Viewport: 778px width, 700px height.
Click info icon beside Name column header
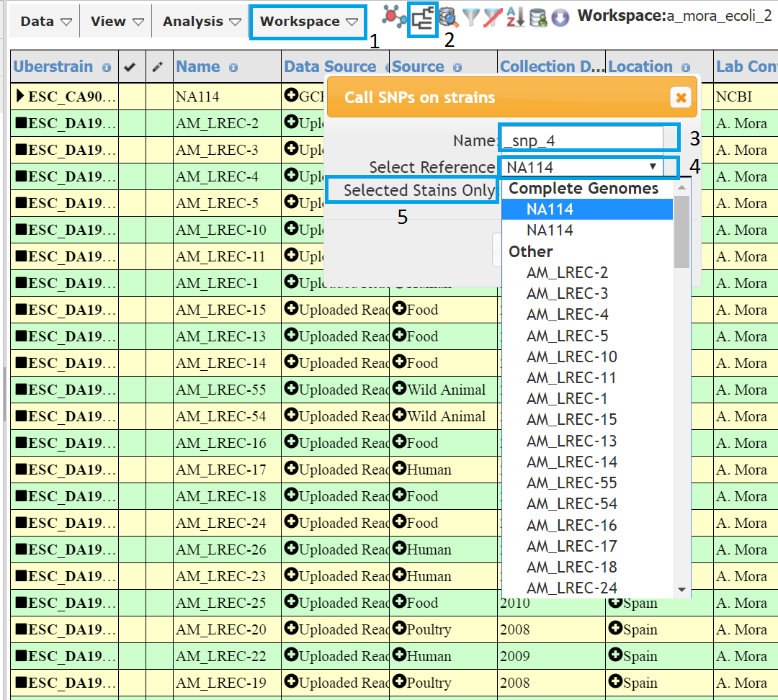[x=233, y=68]
